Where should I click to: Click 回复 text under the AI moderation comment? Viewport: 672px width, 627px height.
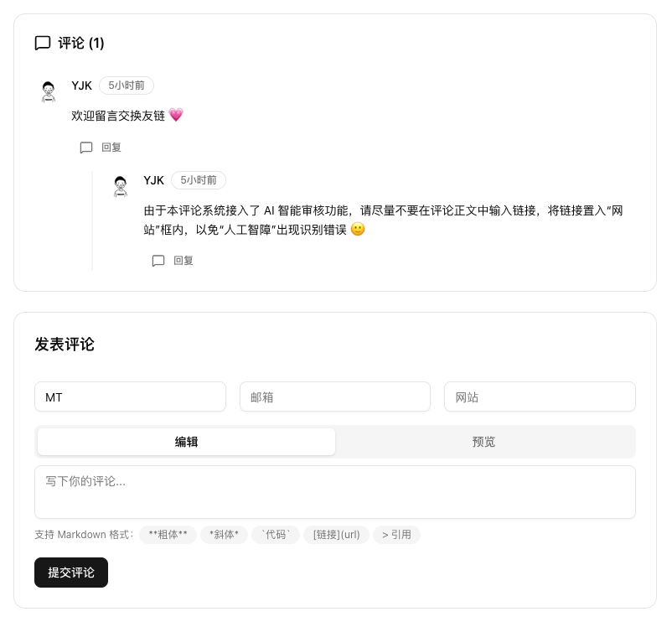coord(184,261)
